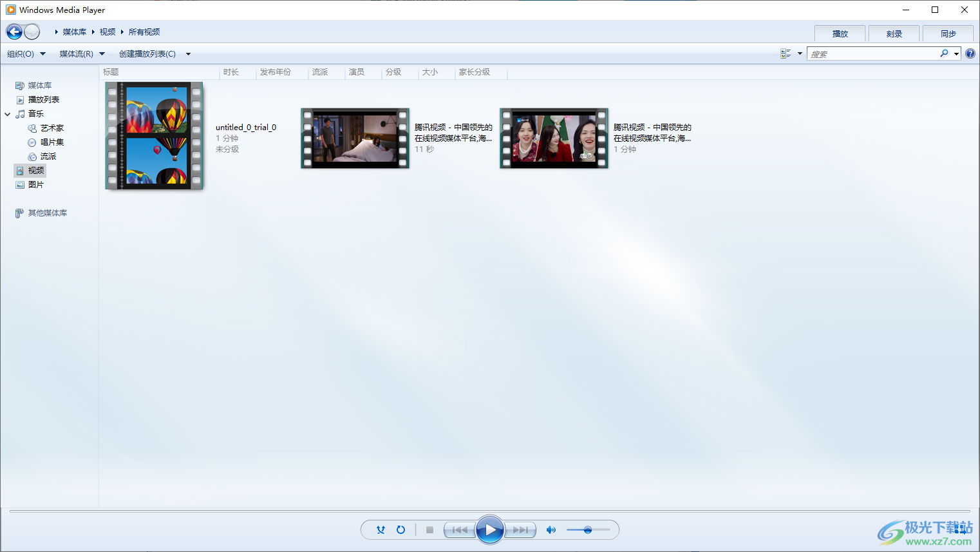
Task: Click 媒体库 in the breadcrumb
Action: [x=75, y=32]
